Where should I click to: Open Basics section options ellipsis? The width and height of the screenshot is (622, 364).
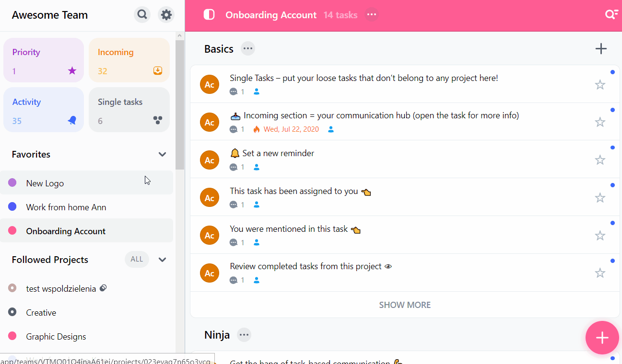click(x=247, y=49)
